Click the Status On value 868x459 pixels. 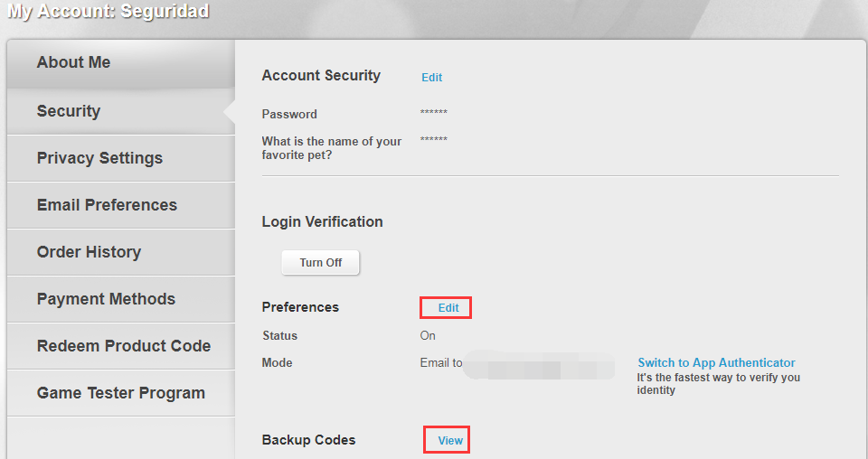pyautogui.click(x=428, y=336)
